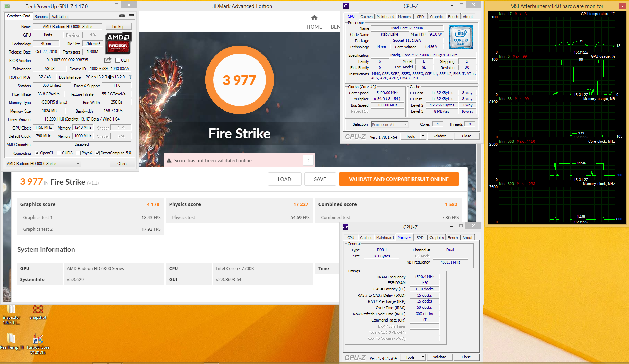This screenshot has height=364, width=629.
Task: Click Tools button in lower CPU-Z
Action: click(x=410, y=357)
